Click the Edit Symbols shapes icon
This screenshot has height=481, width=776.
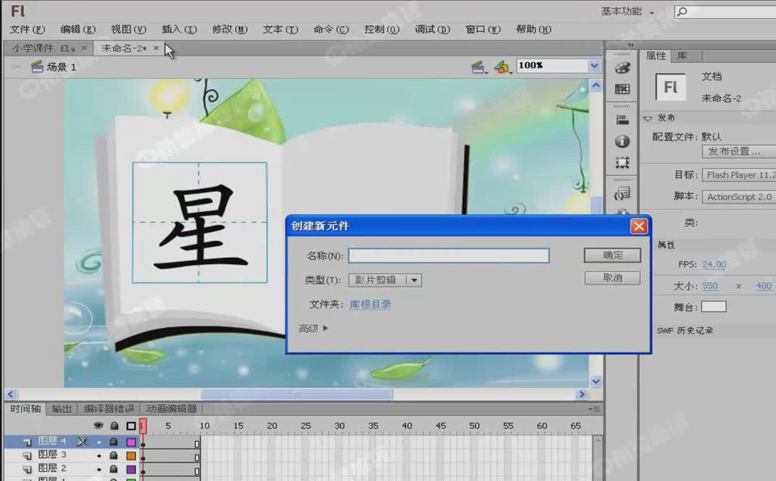click(x=502, y=67)
